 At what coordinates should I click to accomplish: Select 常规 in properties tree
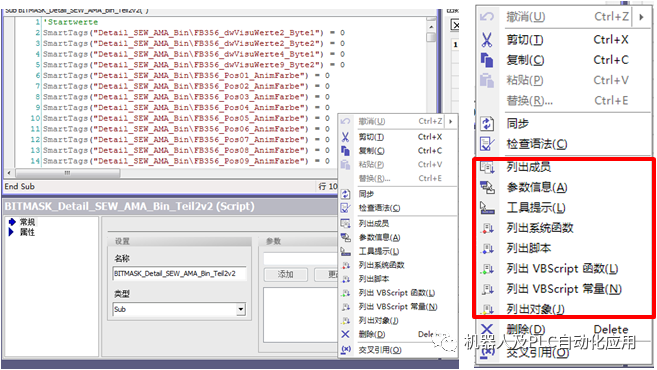tap(28, 222)
